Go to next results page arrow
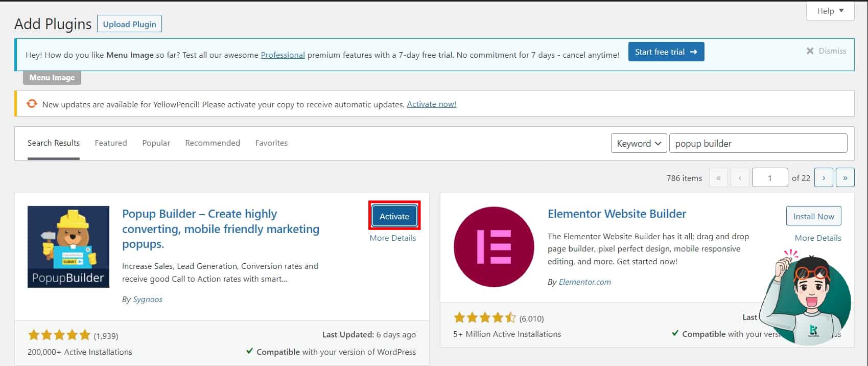This screenshot has height=366, width=868. tap(824, 177)
